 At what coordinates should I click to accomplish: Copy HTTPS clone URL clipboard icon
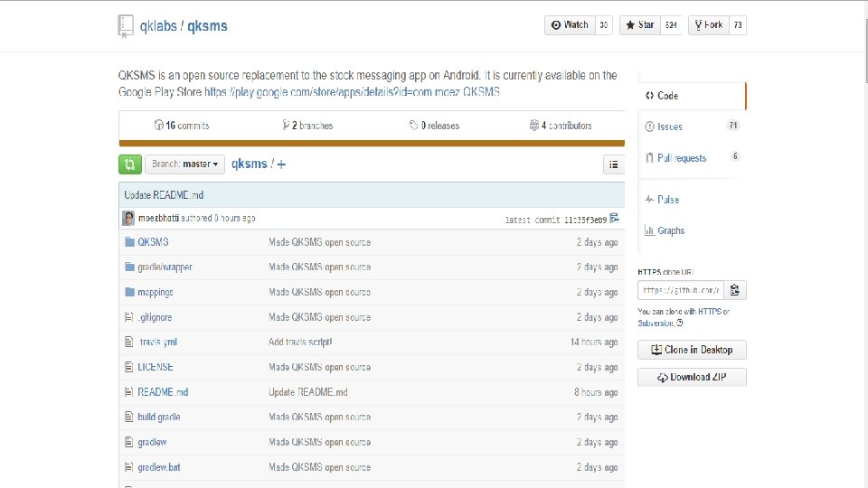[x=734, y=290]
